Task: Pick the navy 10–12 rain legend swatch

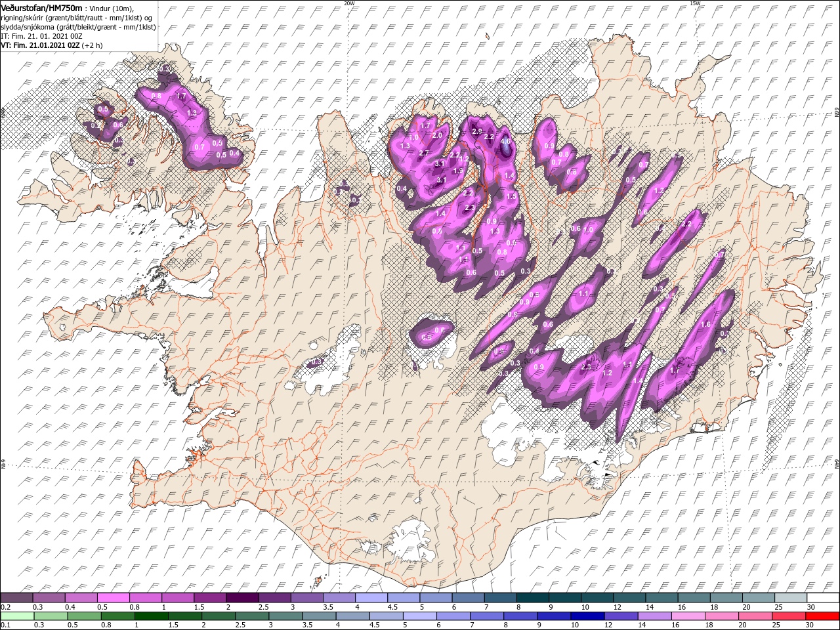Action: coord(587,616)
